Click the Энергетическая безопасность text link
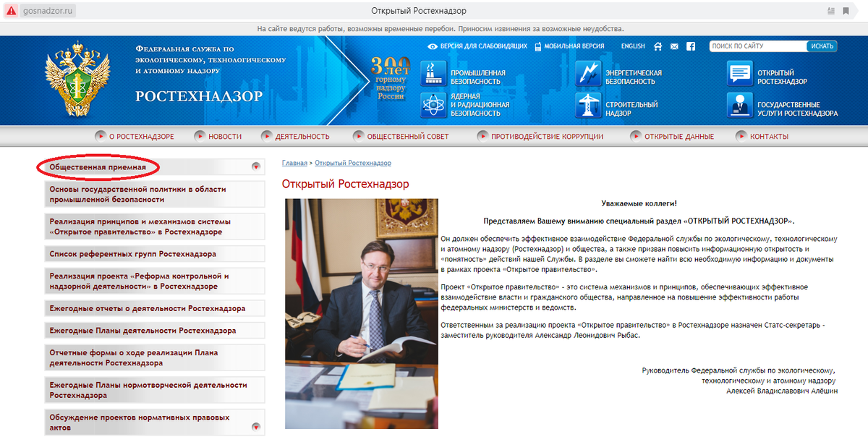The height and width of the screenshot is (437, 868). coord(634,77)
